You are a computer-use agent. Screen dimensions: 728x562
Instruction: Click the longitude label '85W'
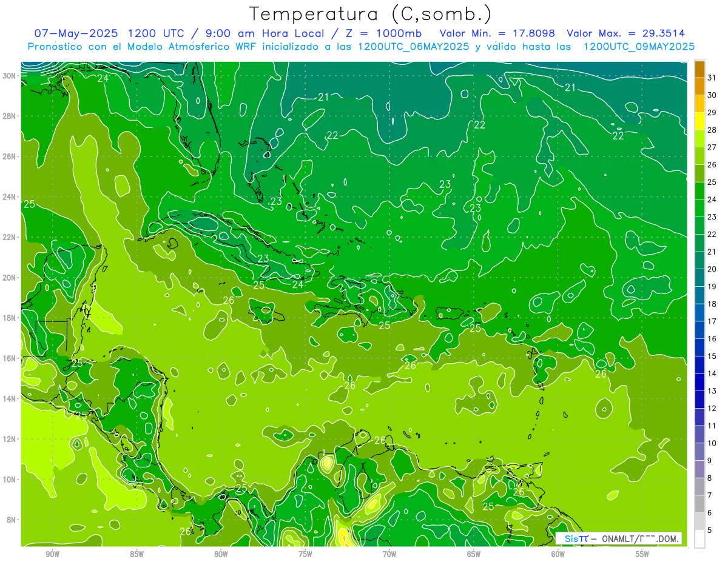click(137, 554)
